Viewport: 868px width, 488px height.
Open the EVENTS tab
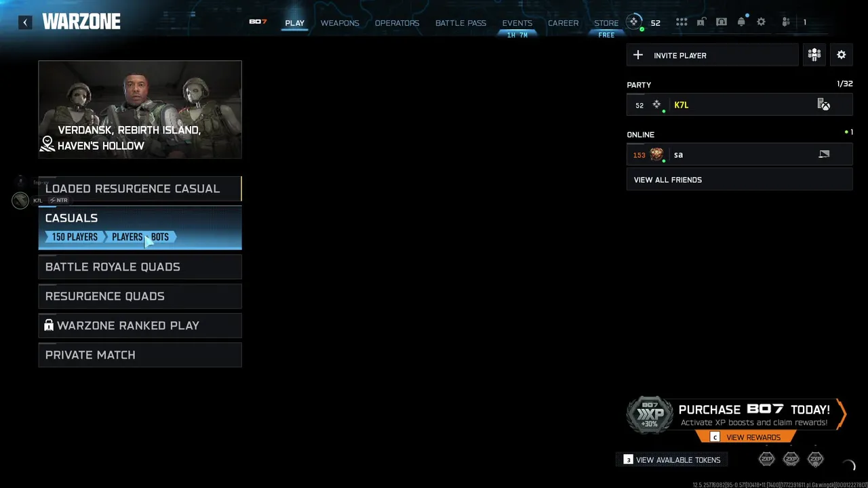point(517,23)
